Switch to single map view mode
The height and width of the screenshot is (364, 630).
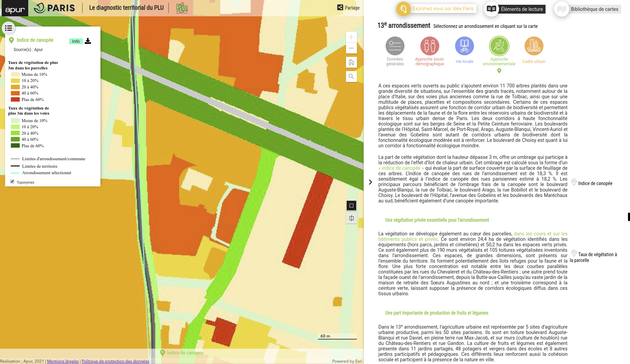click(351, 205)
